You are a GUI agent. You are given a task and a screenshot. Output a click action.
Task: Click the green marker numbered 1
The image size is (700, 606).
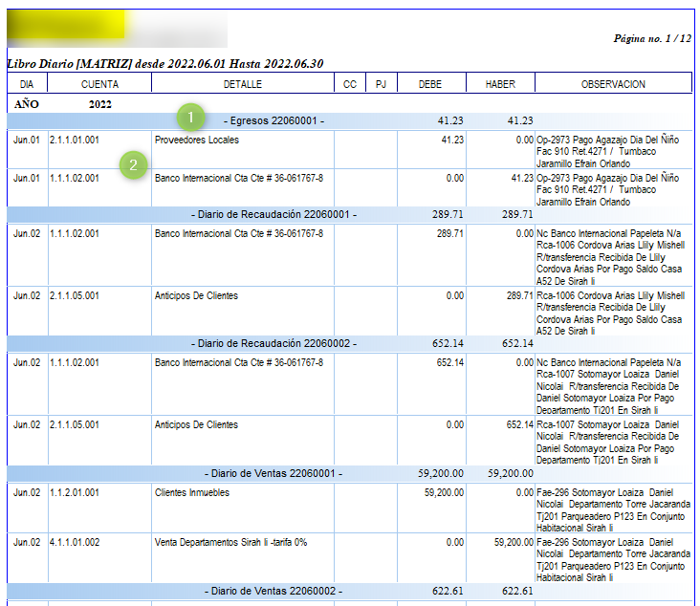click(x=192, y=119)
